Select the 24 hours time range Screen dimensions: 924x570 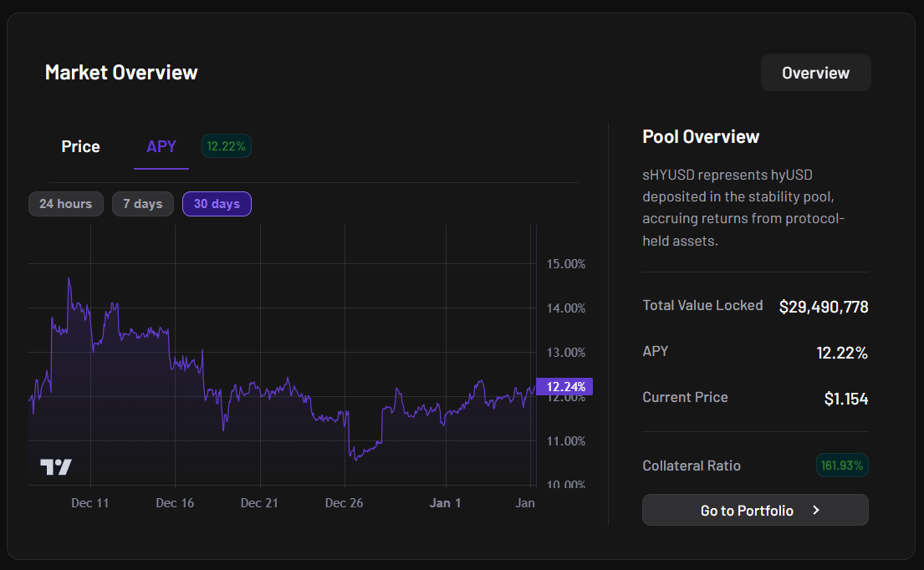click(66, 204)
